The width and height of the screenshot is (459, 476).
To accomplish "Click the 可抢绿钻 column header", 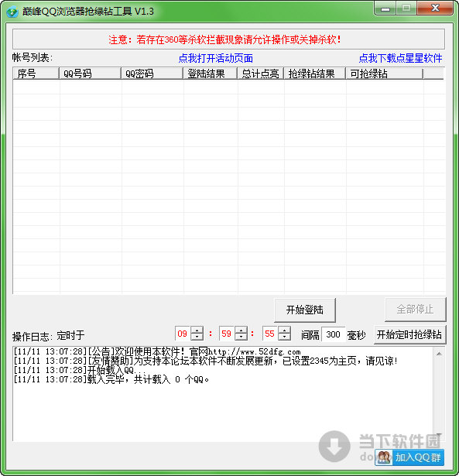I will coord(385,74).
